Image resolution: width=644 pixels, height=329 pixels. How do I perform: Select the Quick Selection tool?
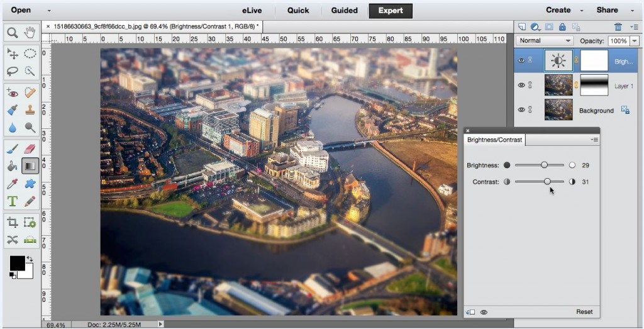30,71
